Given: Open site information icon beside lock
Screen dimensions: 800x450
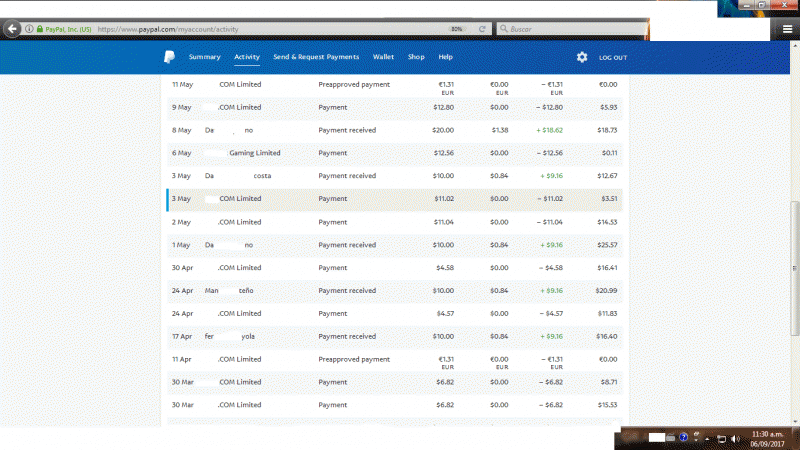Looking at the screenshot, I should tap(30, 29).
